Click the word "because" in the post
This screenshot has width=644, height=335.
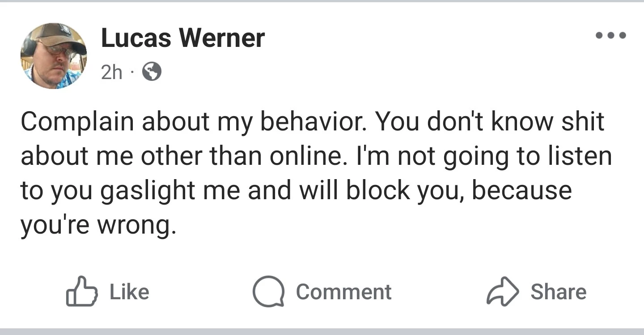tap(521, 190)
